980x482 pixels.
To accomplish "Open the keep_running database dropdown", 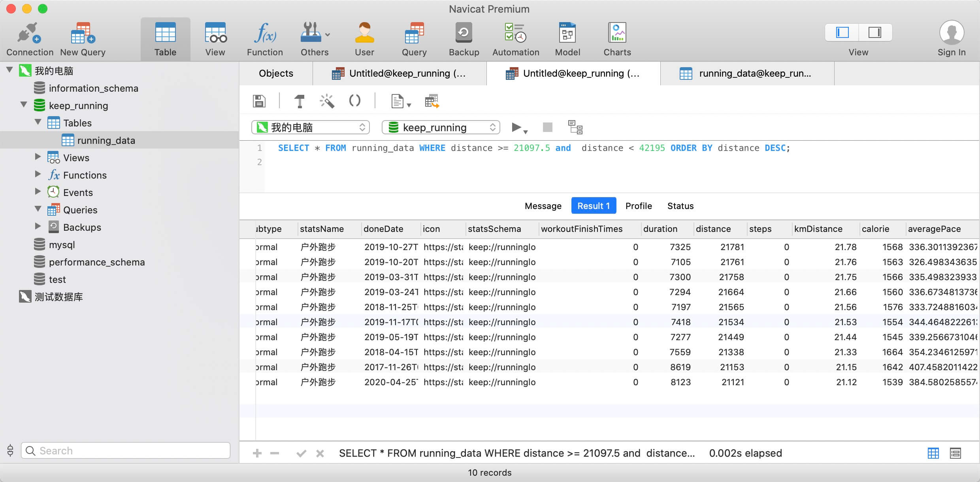I will (x=441, y=127).
